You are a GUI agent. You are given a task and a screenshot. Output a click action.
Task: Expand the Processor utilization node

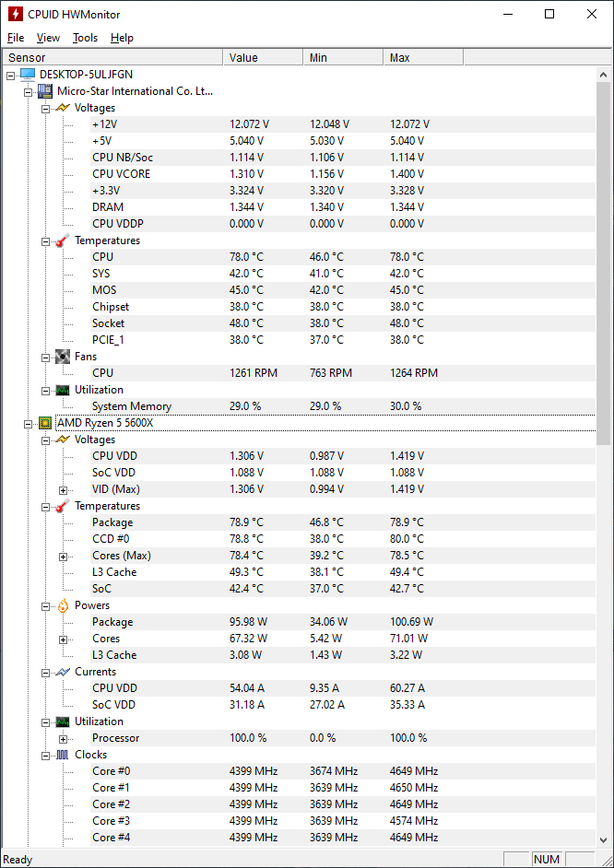[x=63, y=738]
